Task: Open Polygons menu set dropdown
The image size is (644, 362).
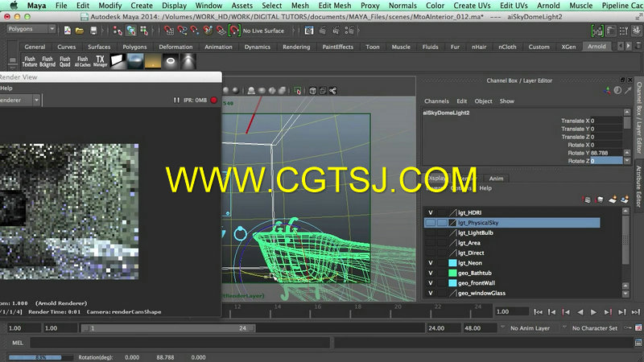Action: [31, 29]
